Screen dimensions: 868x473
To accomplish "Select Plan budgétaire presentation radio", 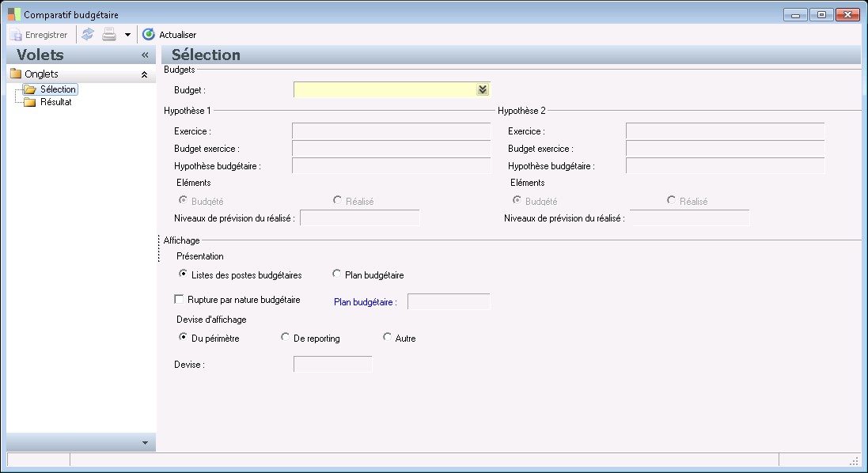I will tap(336, 274).
